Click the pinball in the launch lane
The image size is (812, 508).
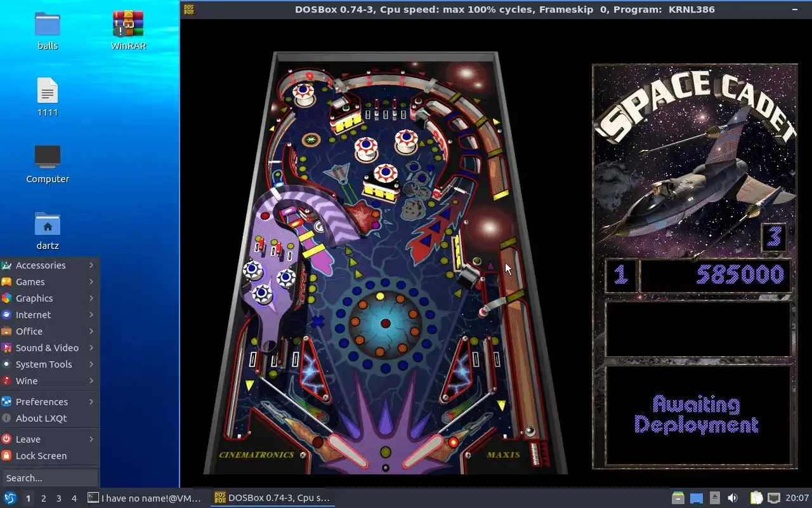(530, 432)
